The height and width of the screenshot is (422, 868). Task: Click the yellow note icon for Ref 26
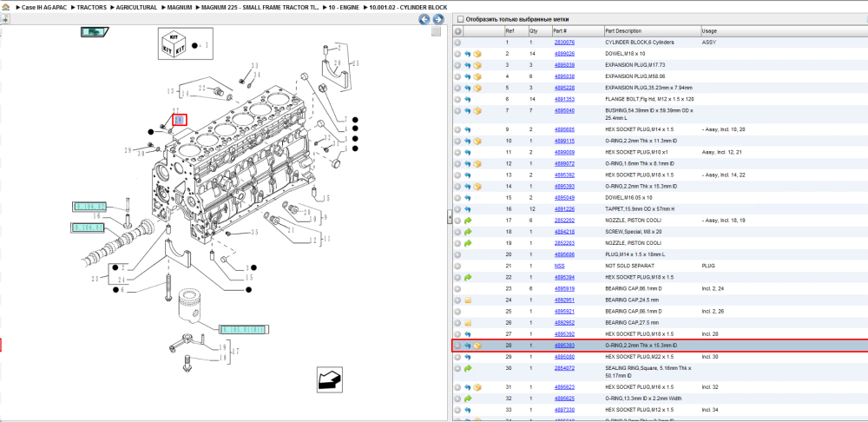[x=467, y=323]
